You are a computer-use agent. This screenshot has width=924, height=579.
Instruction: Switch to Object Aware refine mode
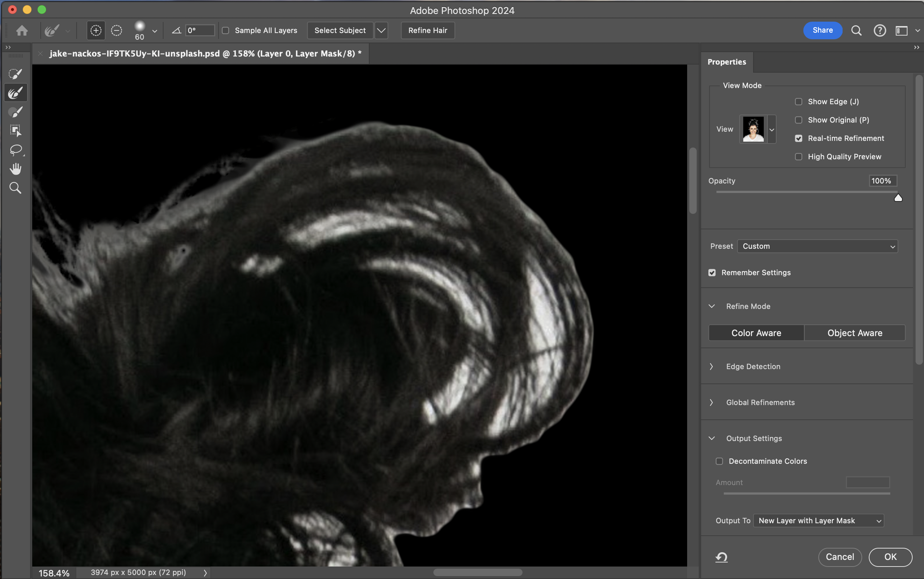[x=855, y=333]
